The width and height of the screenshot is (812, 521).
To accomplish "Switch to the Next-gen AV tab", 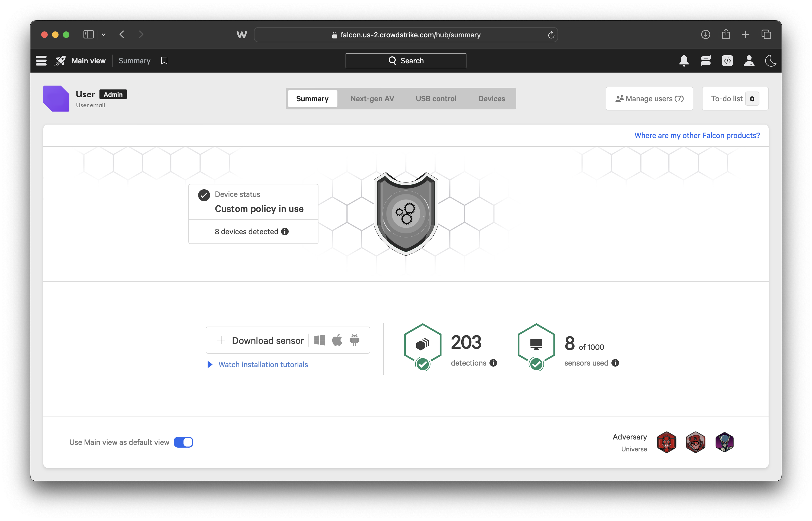I will click(x=372, y=99).
